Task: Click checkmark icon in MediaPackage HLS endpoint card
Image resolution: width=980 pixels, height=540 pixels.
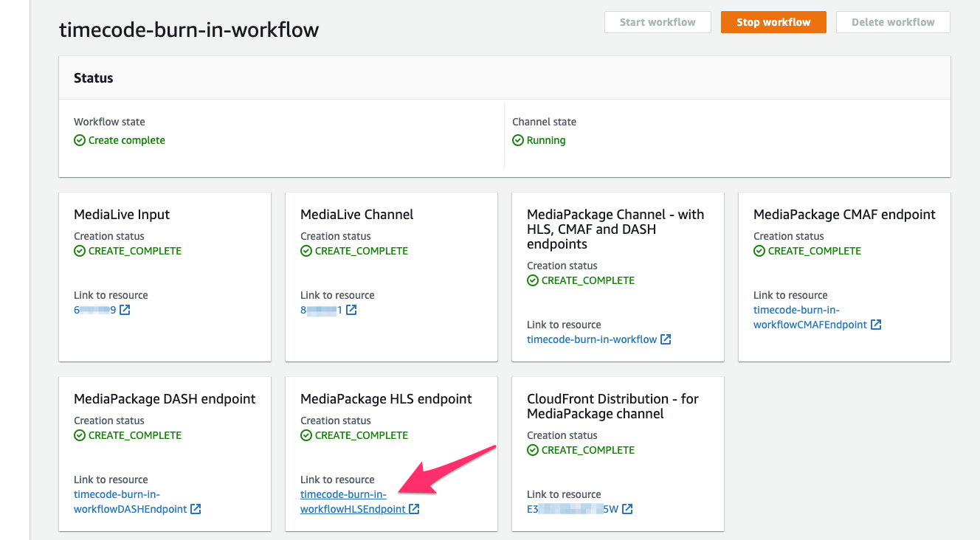Action: (306, 435)
